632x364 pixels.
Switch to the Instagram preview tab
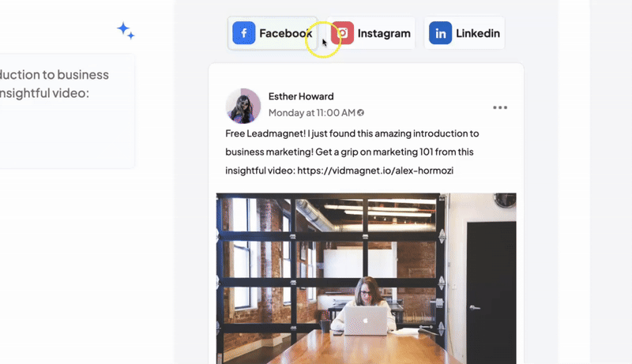click(x=371, y=33)
